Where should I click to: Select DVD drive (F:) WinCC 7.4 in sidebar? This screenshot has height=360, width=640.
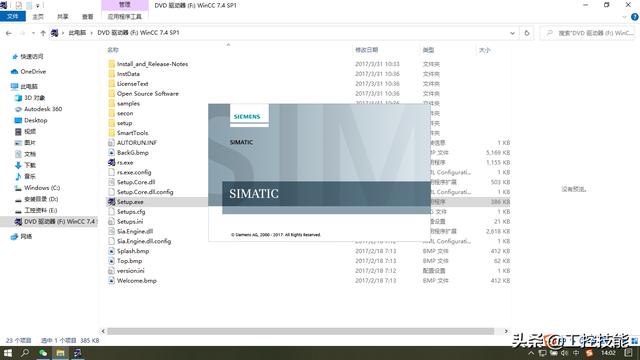coord(55,222)
